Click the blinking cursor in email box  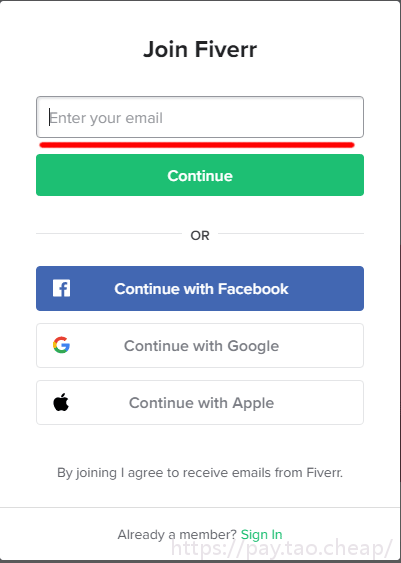pos(50,117)
